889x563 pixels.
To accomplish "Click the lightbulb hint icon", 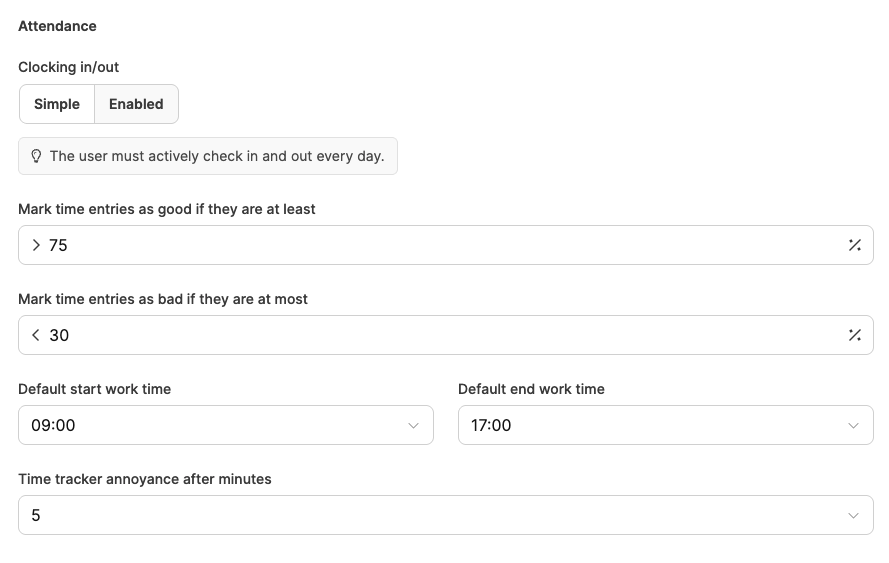I will click(x=37, y=156).
